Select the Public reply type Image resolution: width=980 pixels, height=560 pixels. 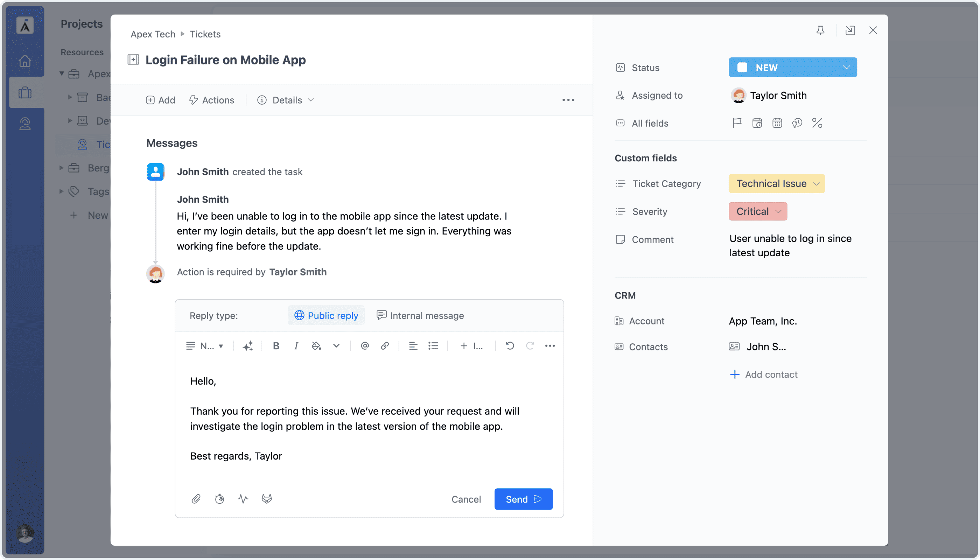tap(326, 315)
